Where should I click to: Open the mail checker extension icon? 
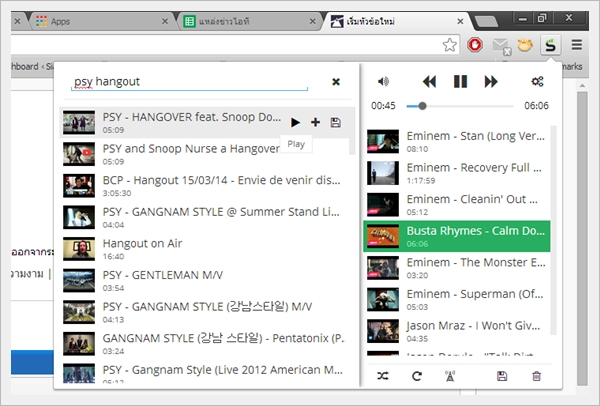click(501, 46)
